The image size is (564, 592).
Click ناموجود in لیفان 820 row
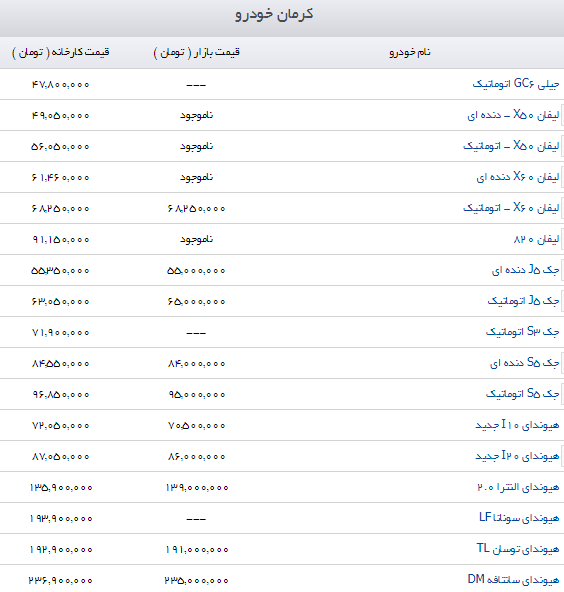point(196,239)
